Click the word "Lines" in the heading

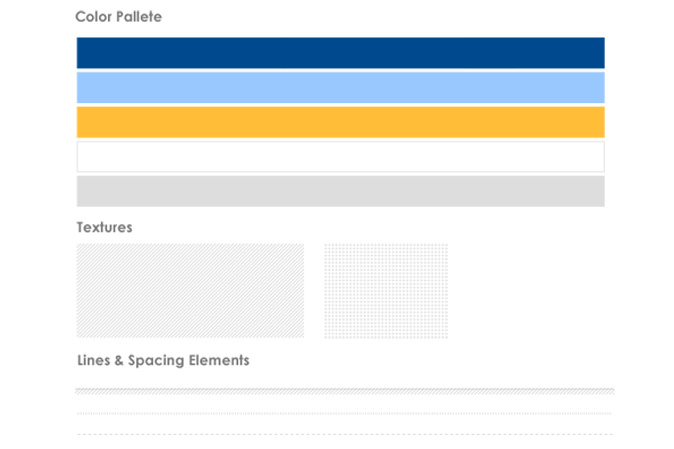[x=93, y=360]
